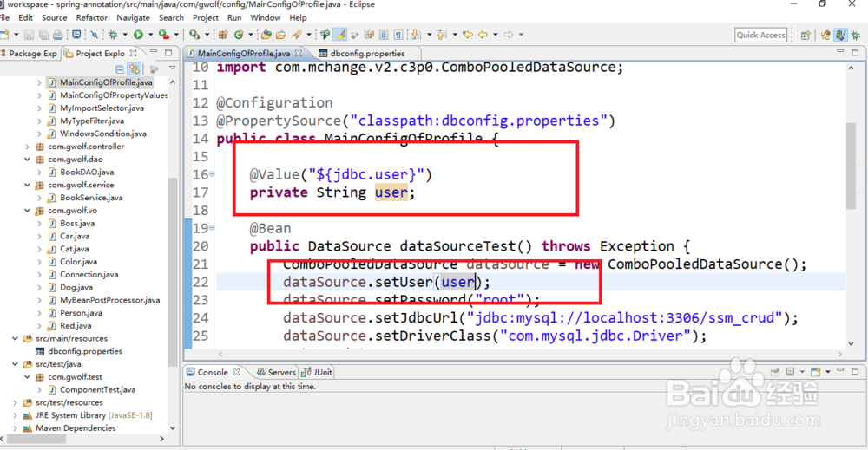Collapse the com.gwolf.service package
Viewport: 868px width, 450px height.
[27, 185]
